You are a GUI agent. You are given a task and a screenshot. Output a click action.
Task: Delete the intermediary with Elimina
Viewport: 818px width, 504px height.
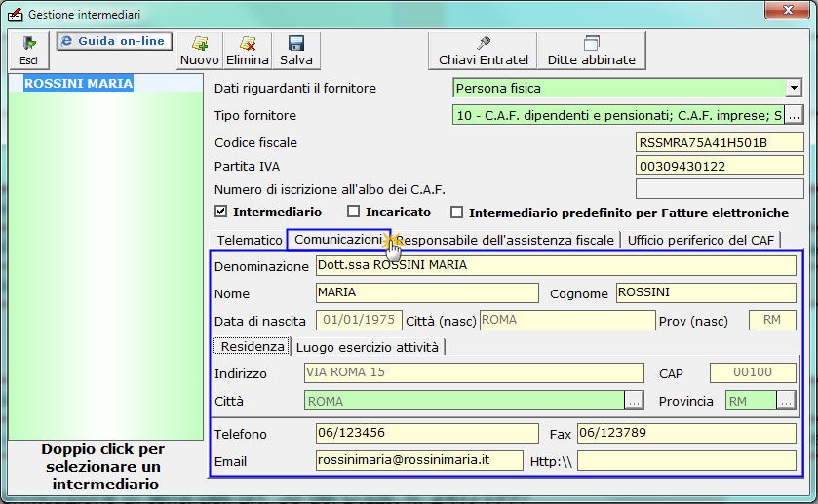click(247, 51)
